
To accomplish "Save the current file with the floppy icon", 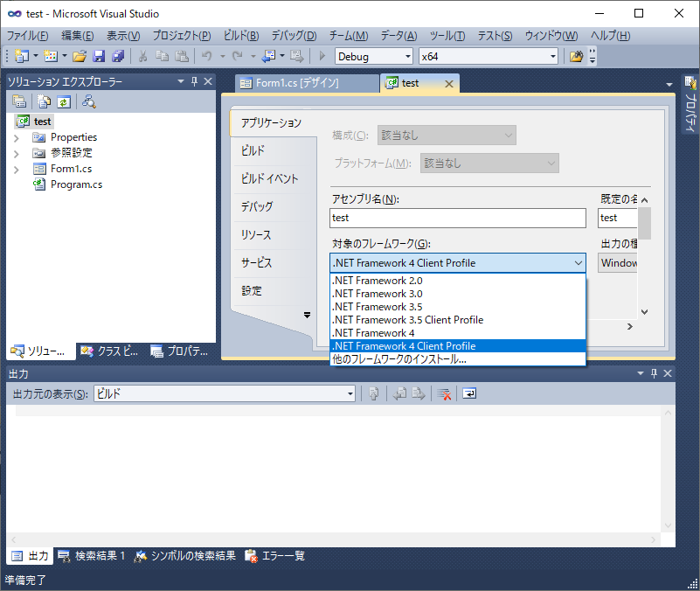I will point(99,56).
